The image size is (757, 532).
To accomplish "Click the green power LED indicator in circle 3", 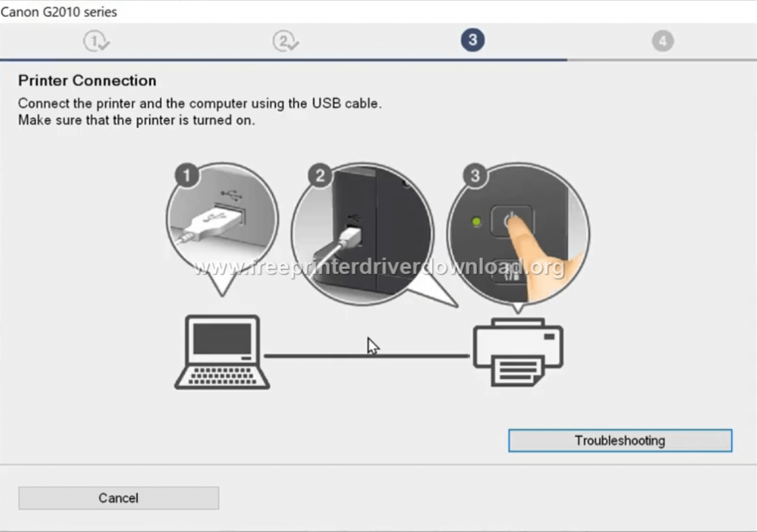I will (x=477, y=220).
